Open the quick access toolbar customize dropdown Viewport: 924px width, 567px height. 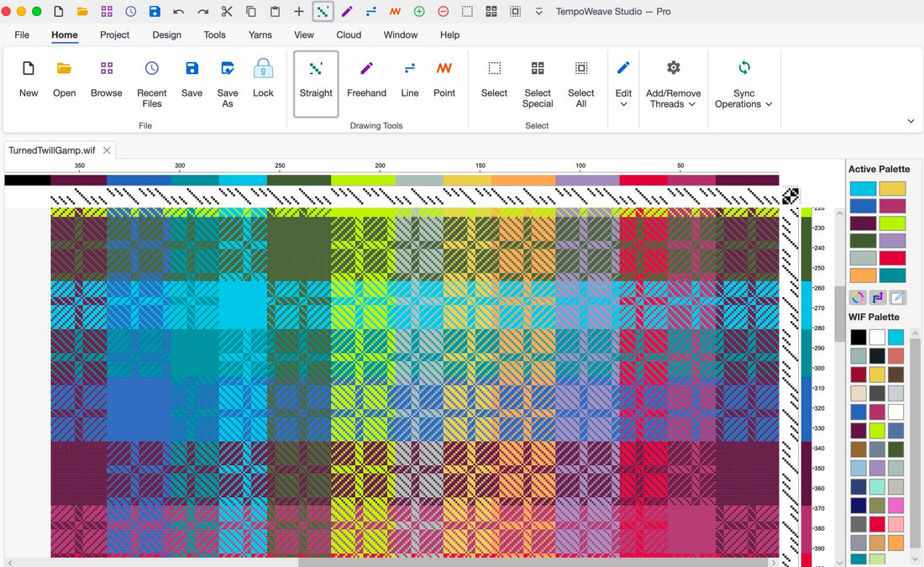click(538, 12)
